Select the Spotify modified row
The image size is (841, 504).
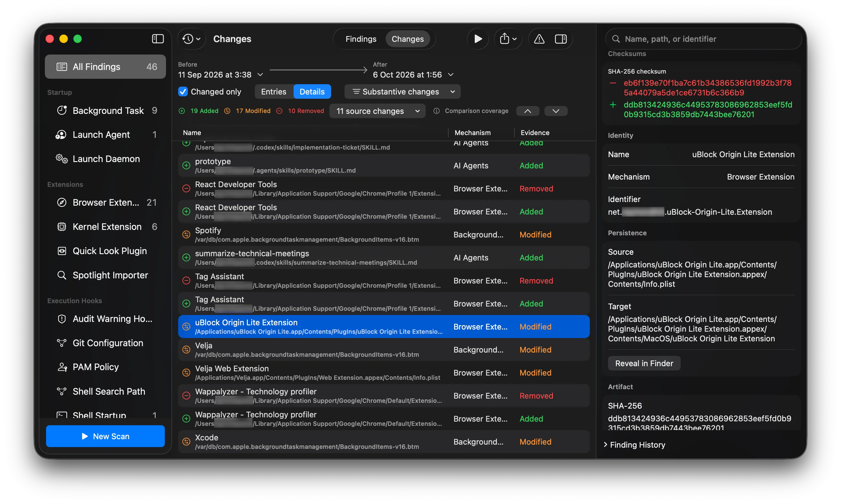click(x=384, y=234)
